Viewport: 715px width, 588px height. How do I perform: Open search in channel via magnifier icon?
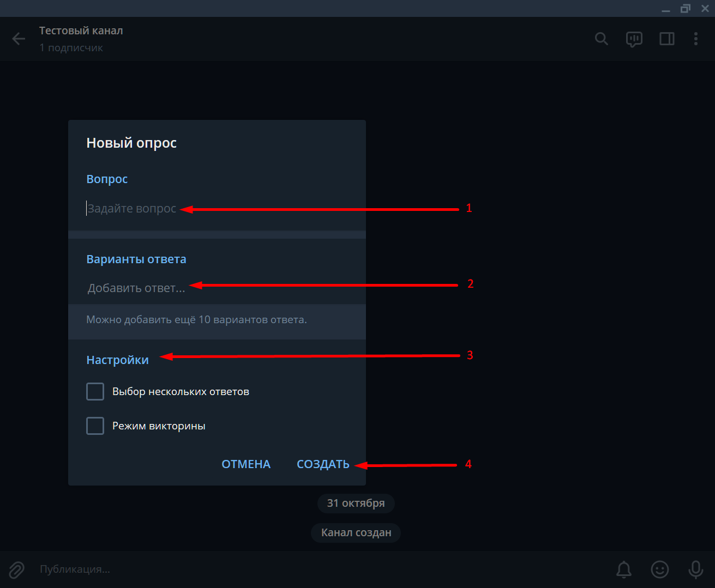[x=601, y=39]
